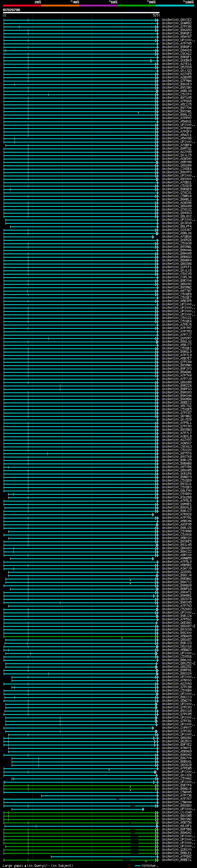Click hit label UniRef100_B9T195
197x868 pixels.
177,98
